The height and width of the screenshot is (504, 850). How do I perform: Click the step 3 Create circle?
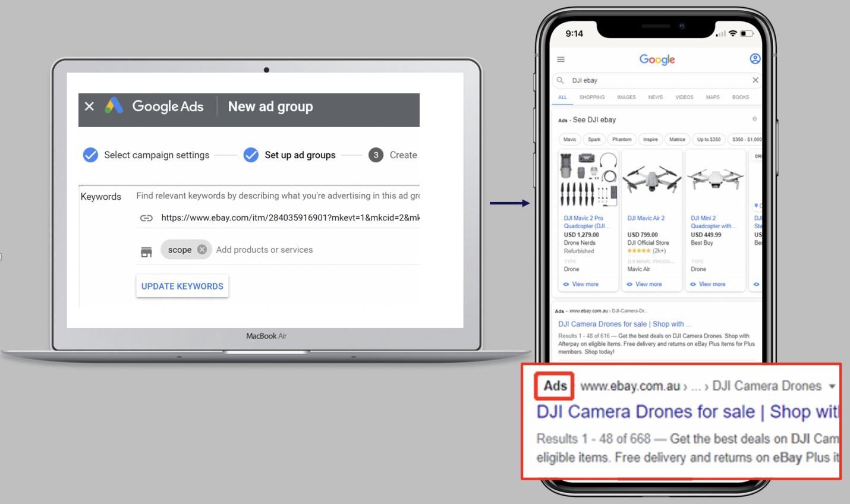pos(376,155)
